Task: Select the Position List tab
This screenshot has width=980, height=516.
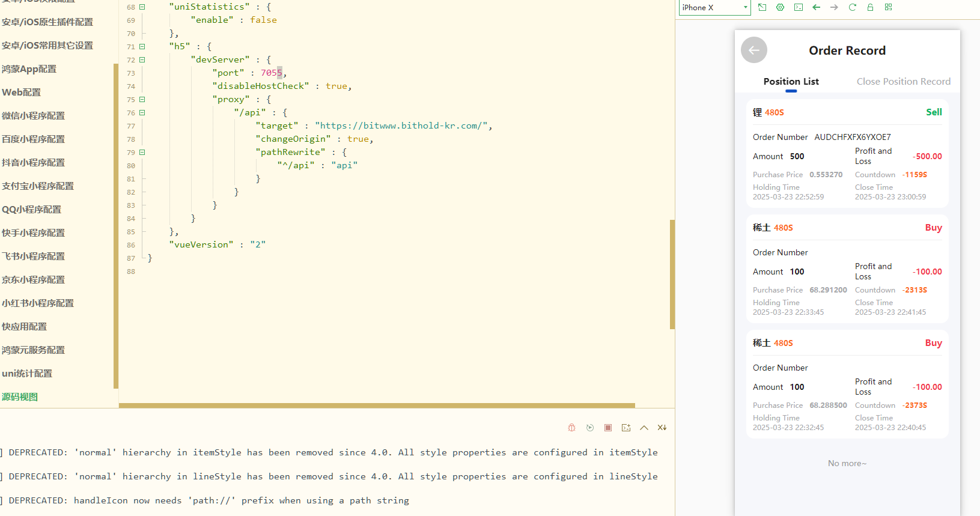Action: [791, 82]
